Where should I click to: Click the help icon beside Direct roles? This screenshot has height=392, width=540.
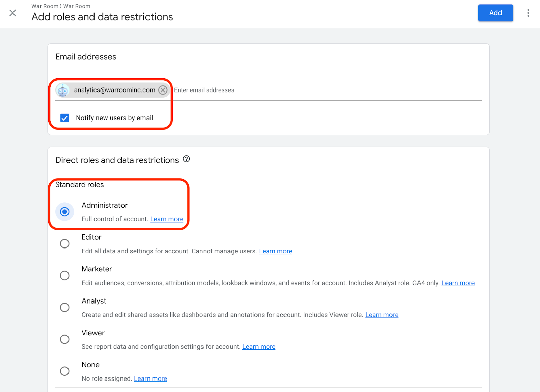point(186,159)
